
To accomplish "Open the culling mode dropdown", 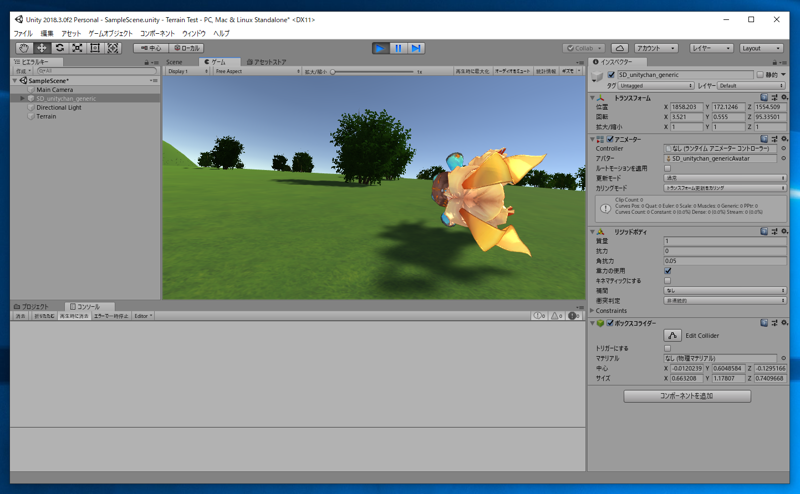I will coord(724,188).
